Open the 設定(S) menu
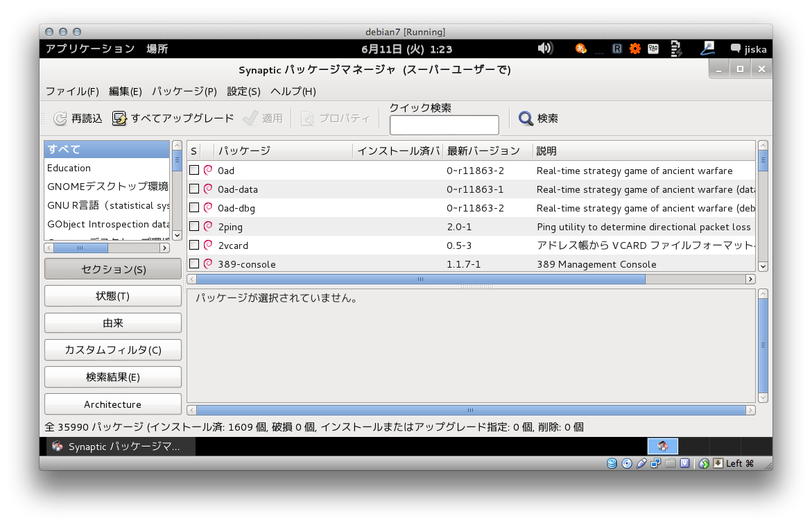Viewport: 812px width, 525px height. click(243, 92)
